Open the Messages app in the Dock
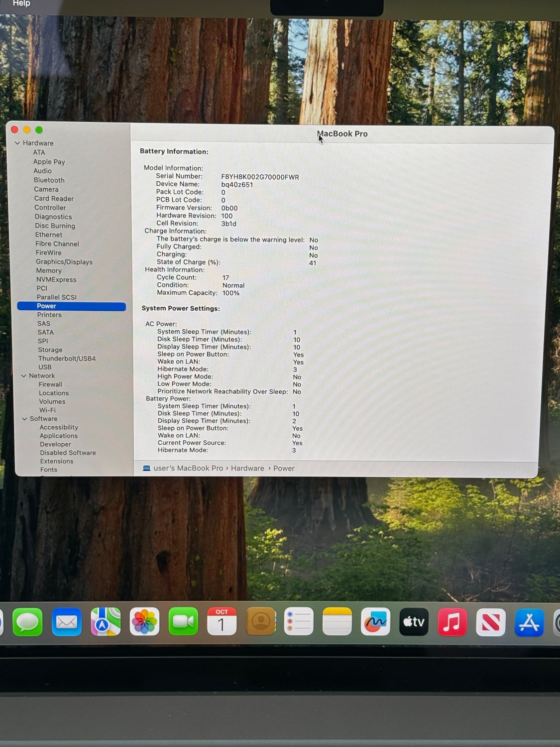This screenshot has height=747, width=560. click(x=27, y=622)
